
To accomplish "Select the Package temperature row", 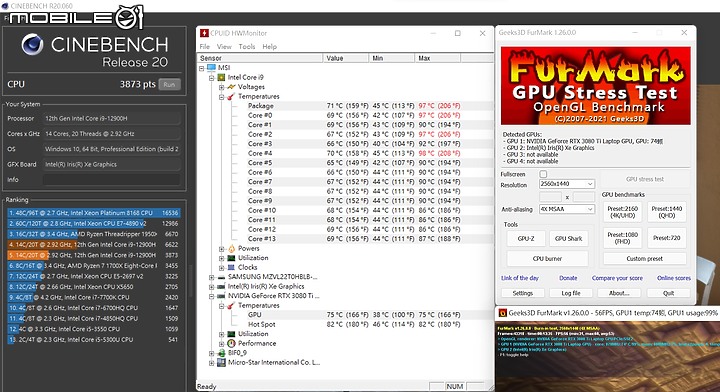I will pos(345,106).
